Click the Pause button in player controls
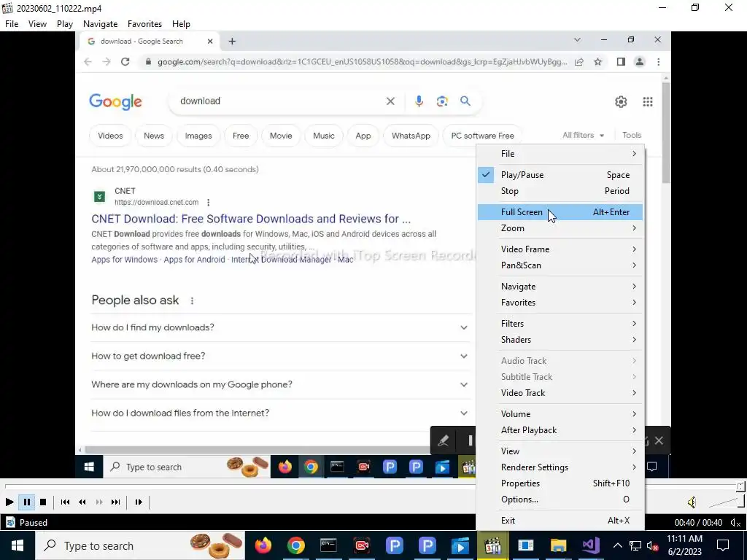 (x=27, y=502)
